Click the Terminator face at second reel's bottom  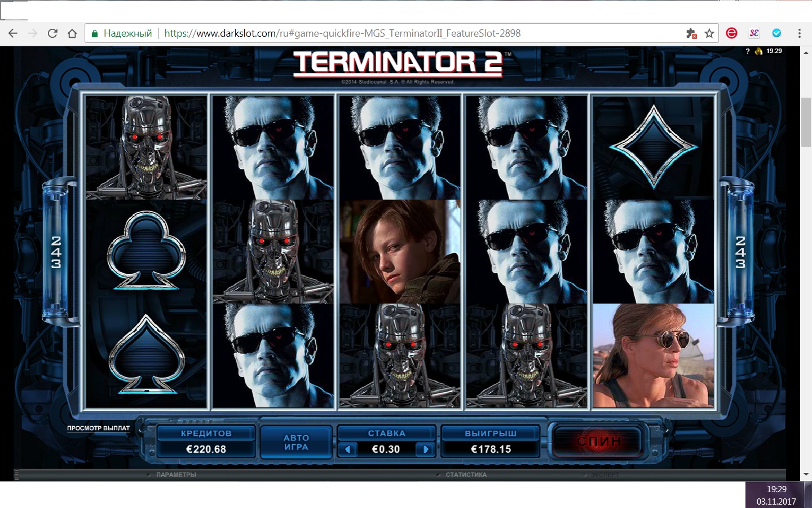[273, 356]
